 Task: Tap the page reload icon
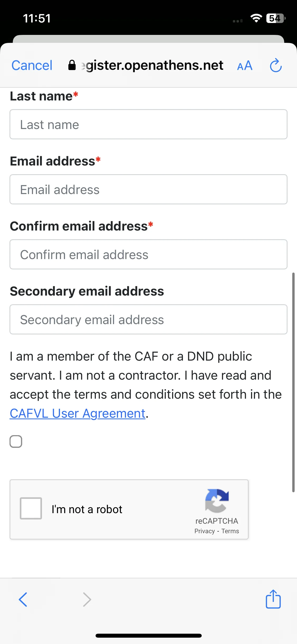[276, 65]
